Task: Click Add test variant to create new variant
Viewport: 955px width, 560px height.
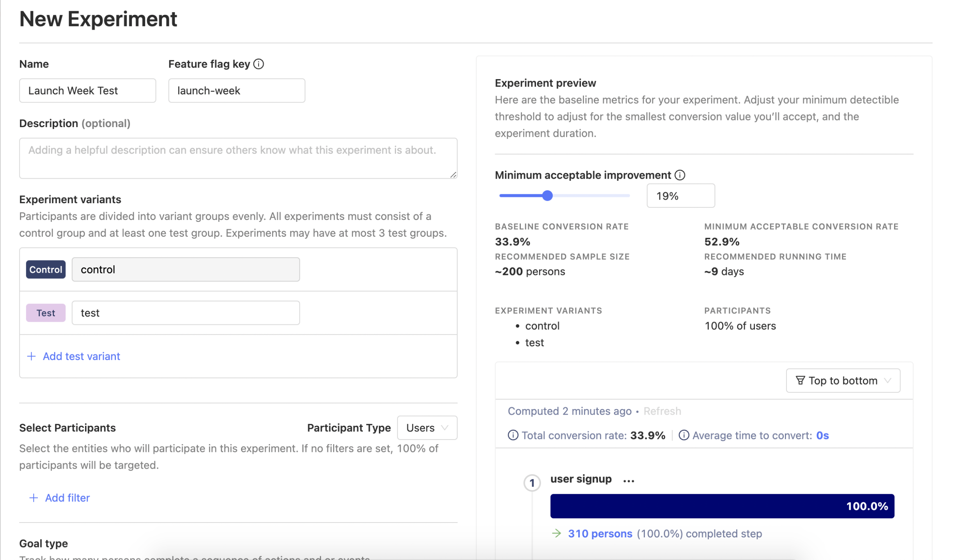Action: tap(73, 355)
